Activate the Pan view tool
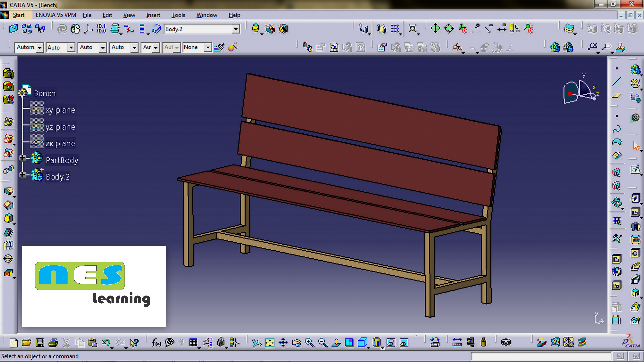 coord(283,343)
